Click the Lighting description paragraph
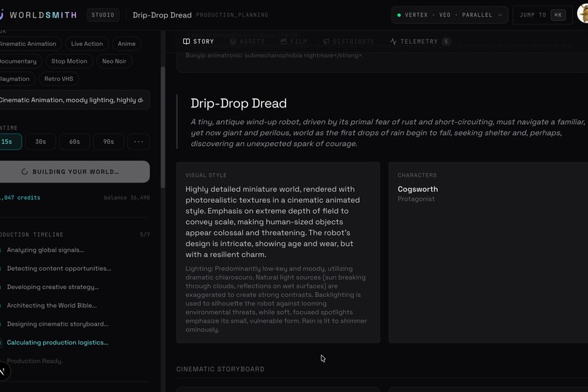This screenshot has width=588, height=392. (x=276, y=299)
